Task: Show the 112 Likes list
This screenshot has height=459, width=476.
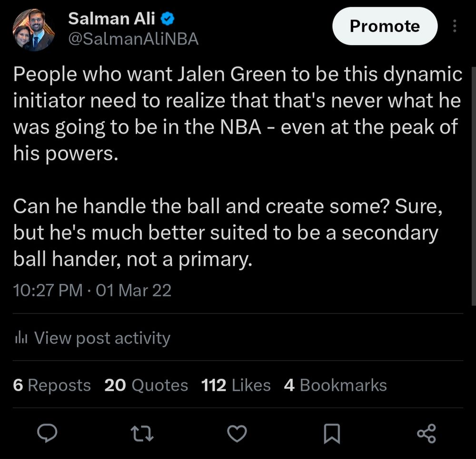Action: [x=236, y=385]
